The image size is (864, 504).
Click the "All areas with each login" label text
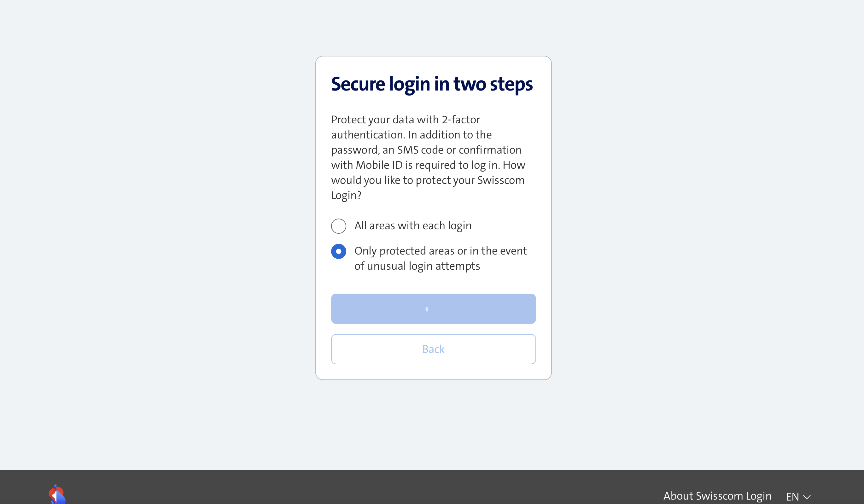[x=413, y=226]
